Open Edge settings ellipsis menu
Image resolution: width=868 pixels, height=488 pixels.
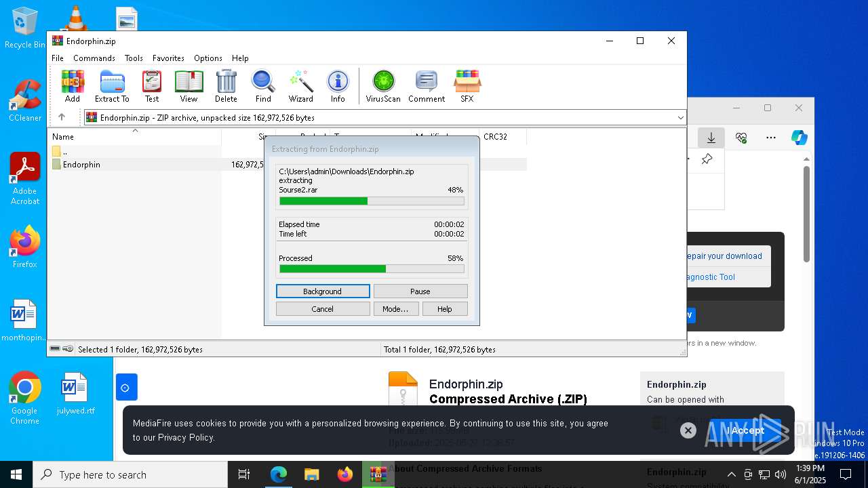771,138
